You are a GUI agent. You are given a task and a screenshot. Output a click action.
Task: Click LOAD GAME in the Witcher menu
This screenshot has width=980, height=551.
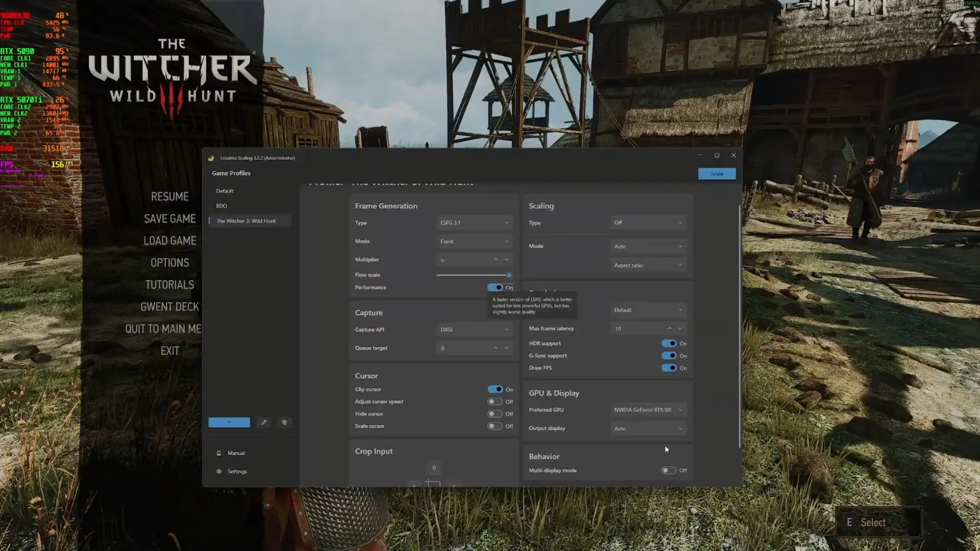(170, 240)
